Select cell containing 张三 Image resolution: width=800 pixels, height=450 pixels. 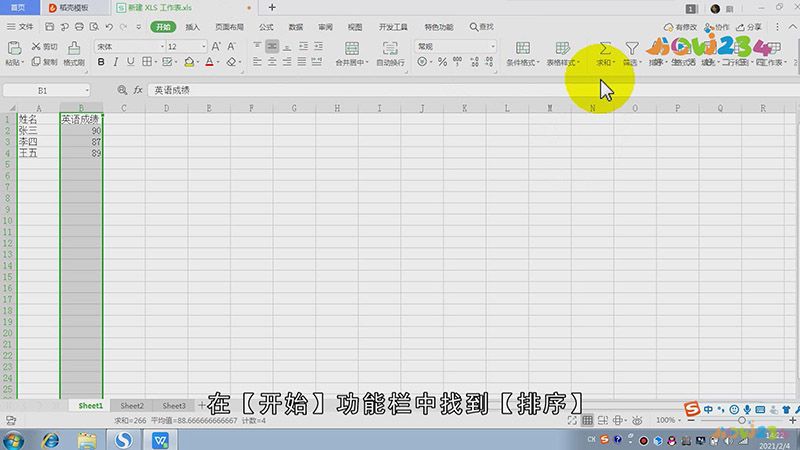38,131
